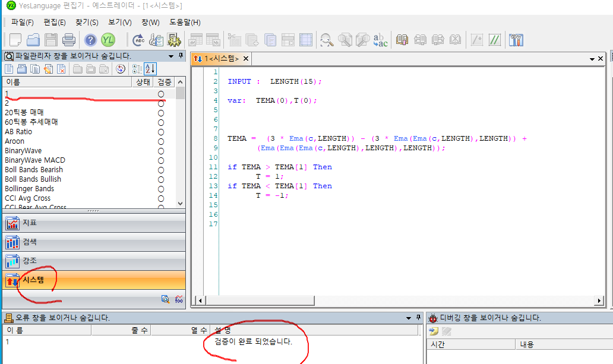Click the green YL icon
613x364 pixels.
[108, 40]
